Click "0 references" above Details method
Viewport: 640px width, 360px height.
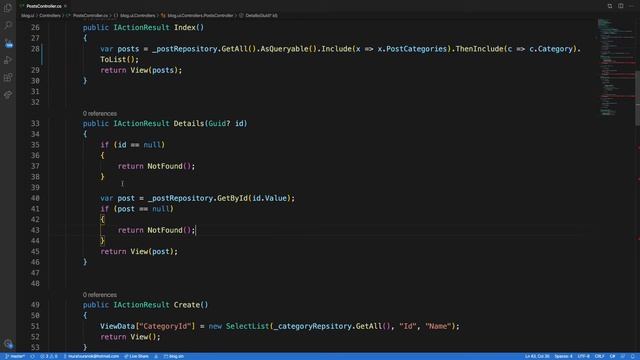[100, 113]
